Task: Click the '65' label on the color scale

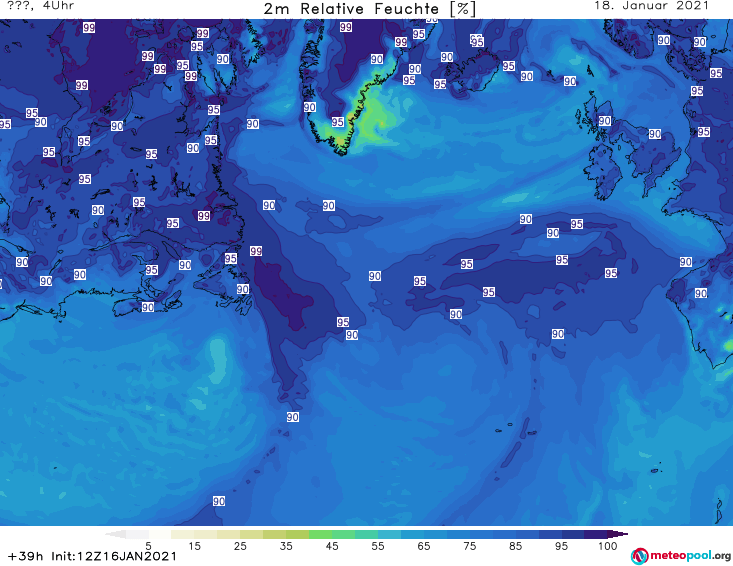Action: click(x=424, y=545)
